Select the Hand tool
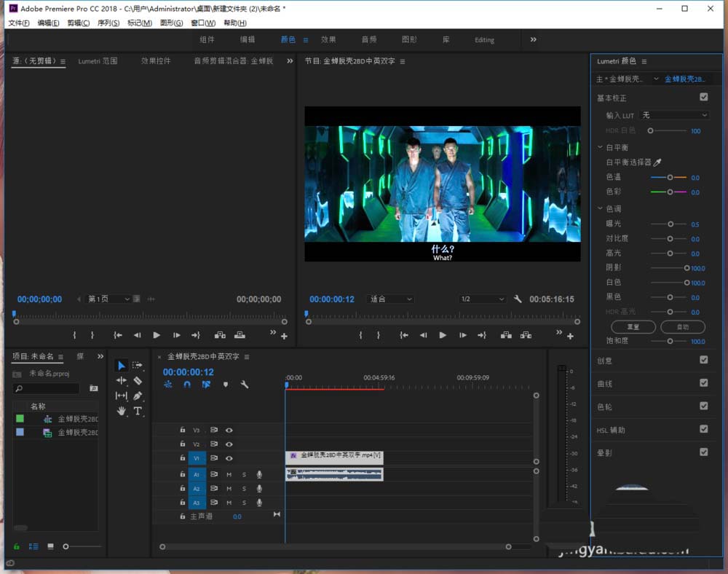 (121, 411)
